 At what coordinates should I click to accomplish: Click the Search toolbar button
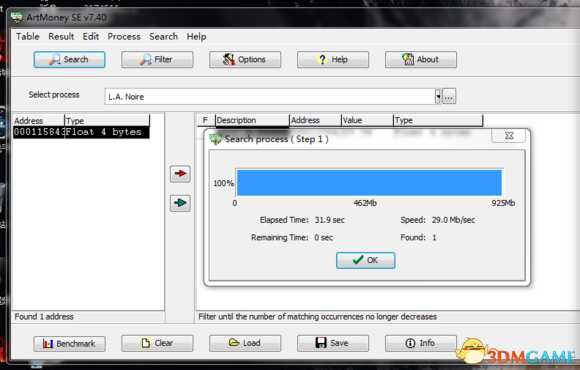69,60
